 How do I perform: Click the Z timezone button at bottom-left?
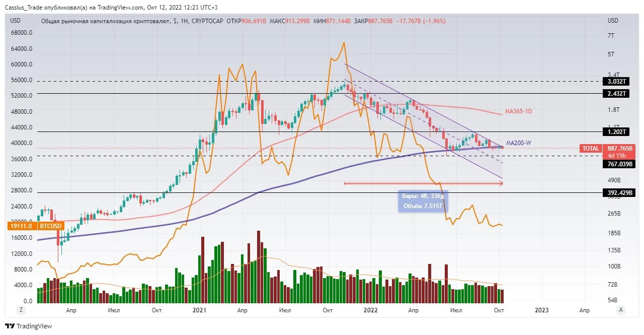(x=22, y=310)
